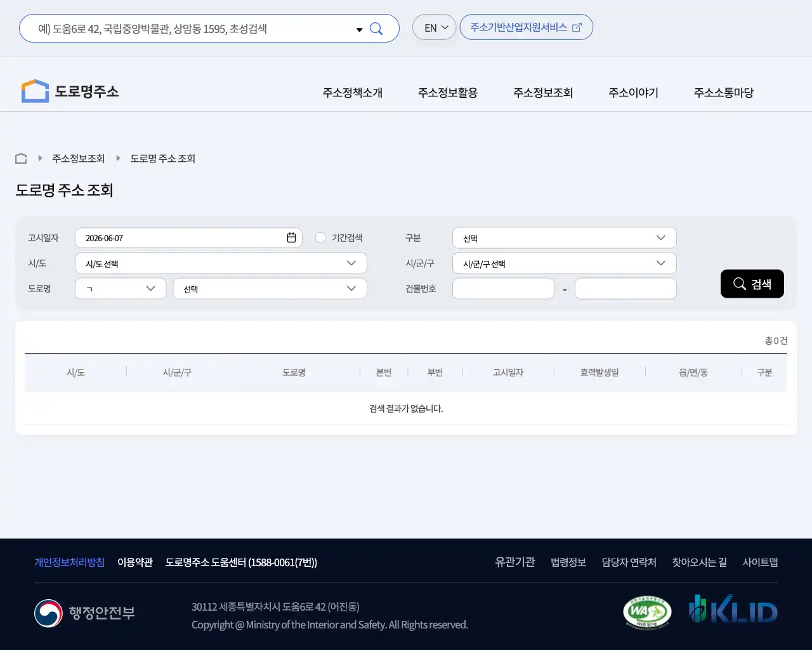This screenshot has width=812, height=650.
Task: Open the 구분 선택 dropdown
Action: click(565, 237)
